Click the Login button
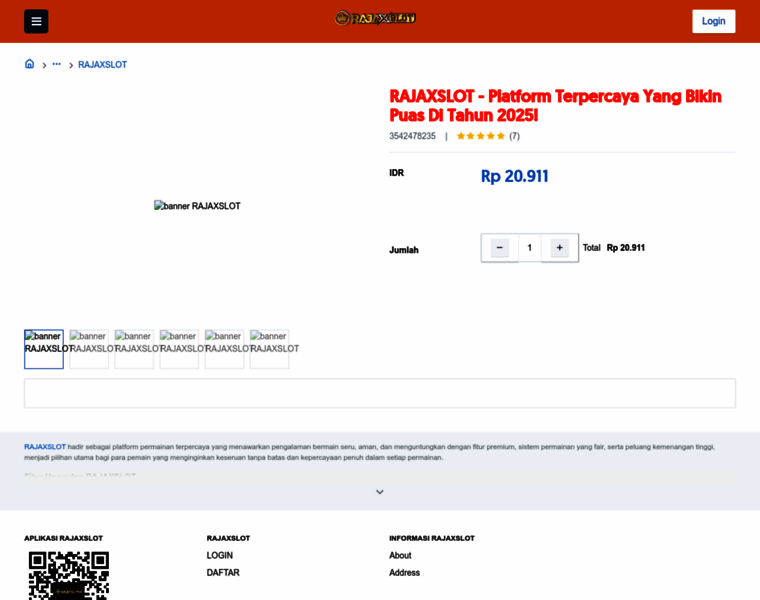760x600 pixels. coord(713,21)
